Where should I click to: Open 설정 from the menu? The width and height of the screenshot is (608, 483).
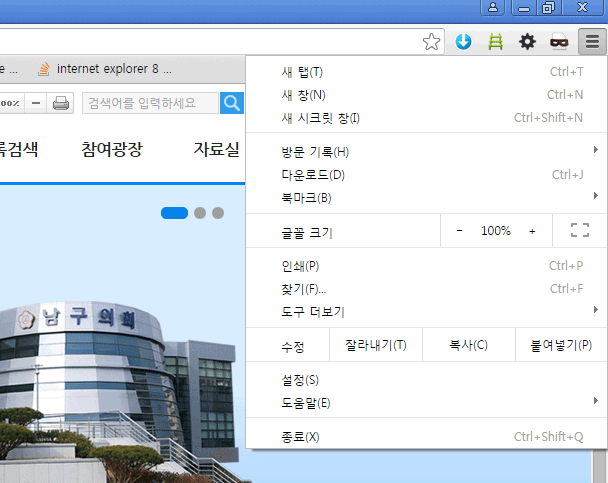click(x=300, y=380)
